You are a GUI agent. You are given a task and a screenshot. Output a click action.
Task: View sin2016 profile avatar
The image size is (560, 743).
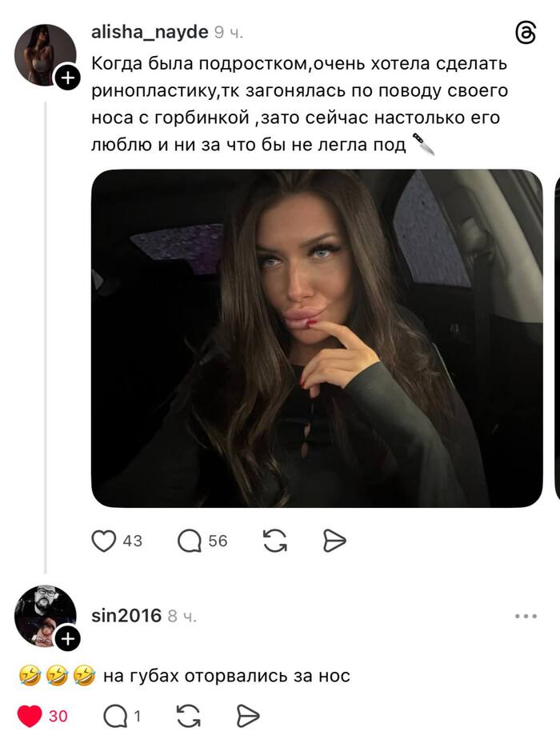coord(46,616)
